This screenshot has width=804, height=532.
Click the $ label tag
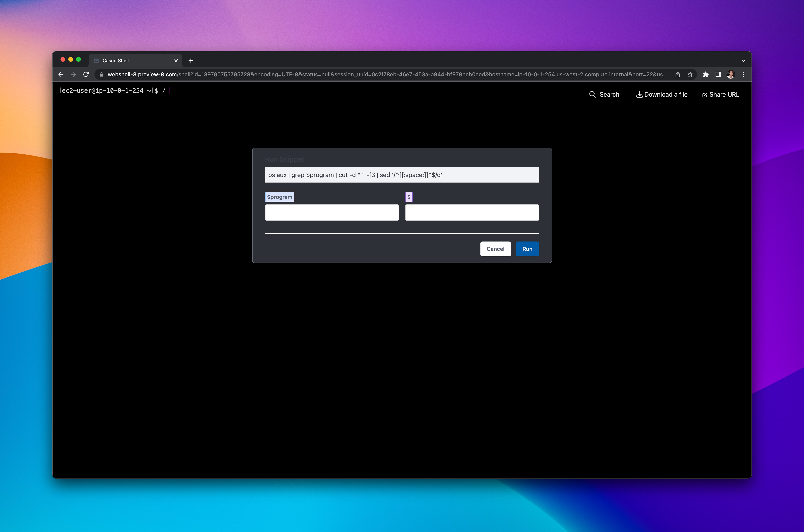(x=409, y=197)
